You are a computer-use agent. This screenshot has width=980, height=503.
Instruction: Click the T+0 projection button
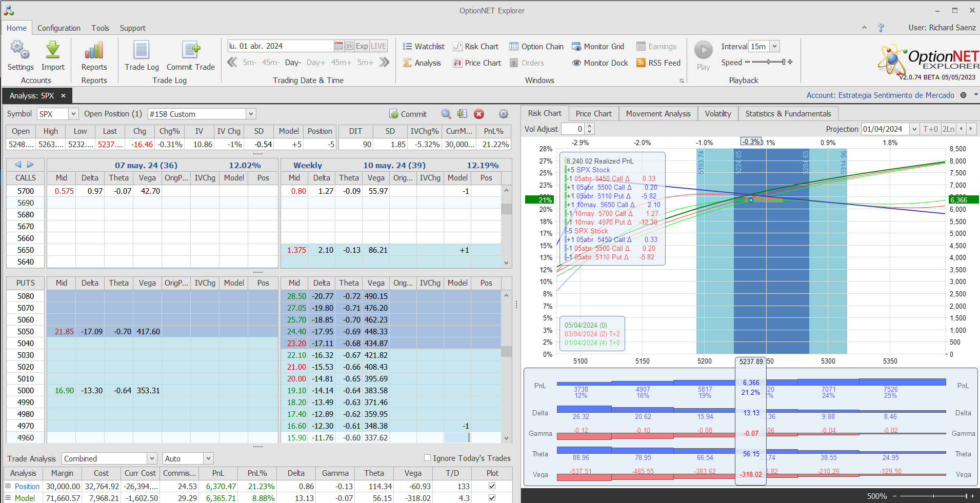click(x=930, y=129)
